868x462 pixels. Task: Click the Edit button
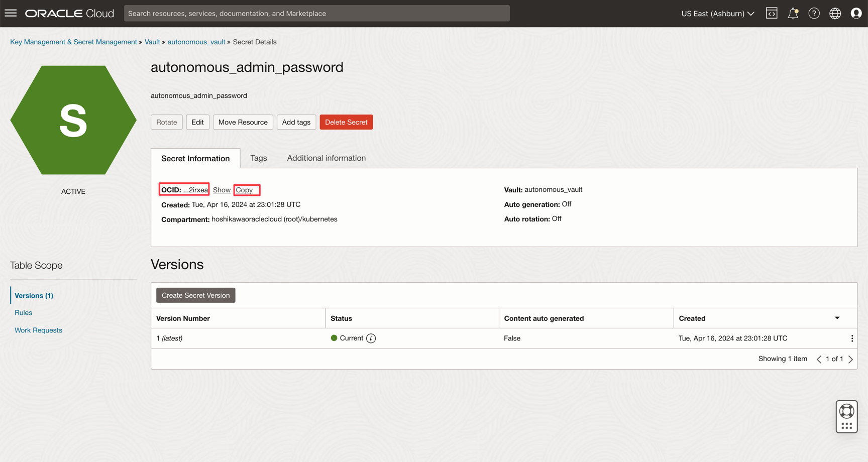(197, 122)
